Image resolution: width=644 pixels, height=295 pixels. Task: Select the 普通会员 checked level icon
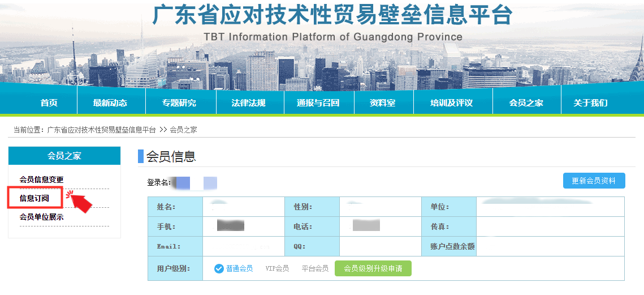click(x=219, y=268)
